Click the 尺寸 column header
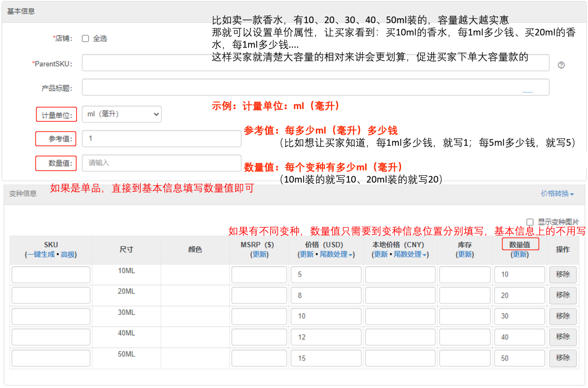588x388 pixels. pos(126,250)
